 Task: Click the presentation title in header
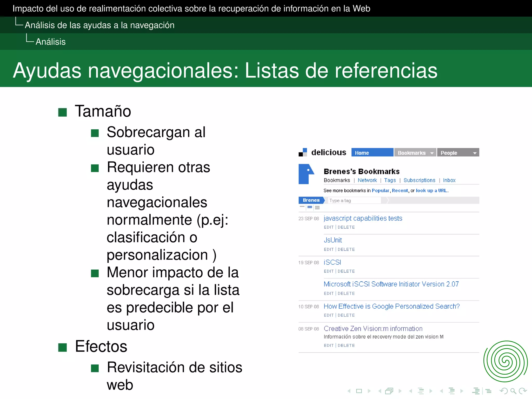[x=191, y=9]
